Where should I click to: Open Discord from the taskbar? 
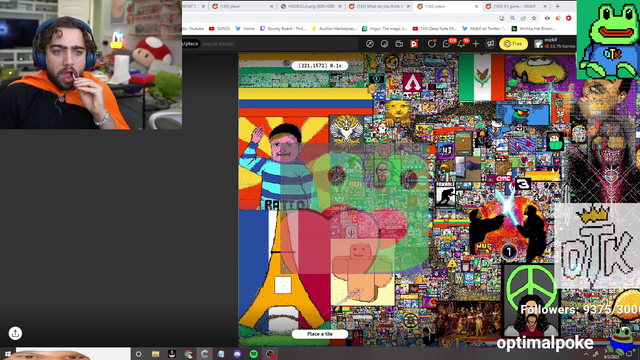[237, 354]
